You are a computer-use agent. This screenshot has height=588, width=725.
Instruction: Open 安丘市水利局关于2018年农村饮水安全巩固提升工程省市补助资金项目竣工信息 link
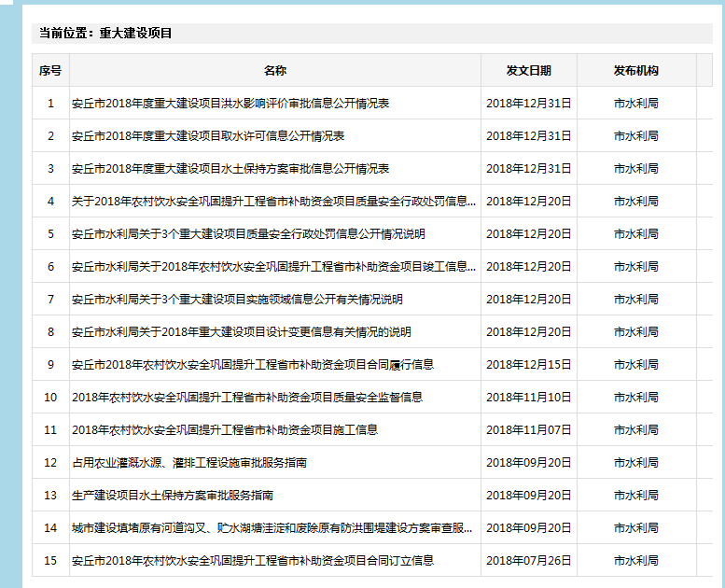273,267
